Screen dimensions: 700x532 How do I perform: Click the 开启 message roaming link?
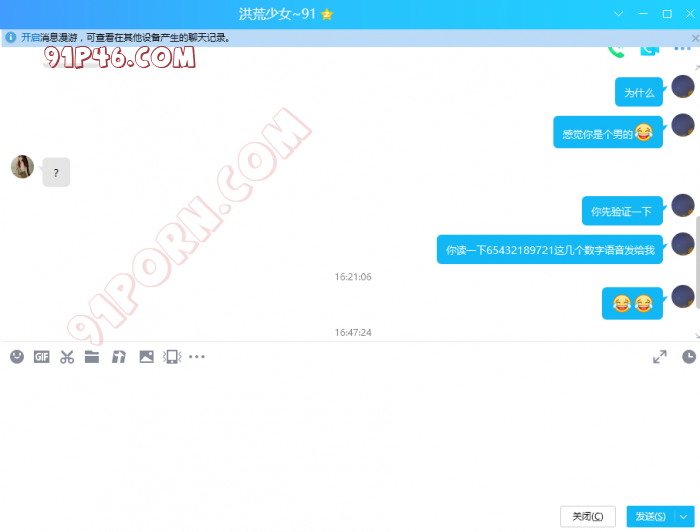coord(30,38)
